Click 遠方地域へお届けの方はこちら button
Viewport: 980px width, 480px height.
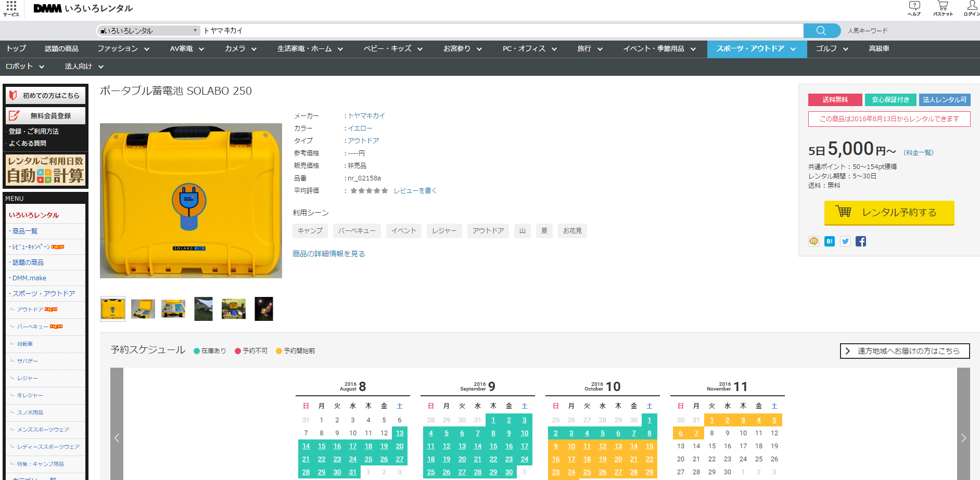click(x=905, y=351)
